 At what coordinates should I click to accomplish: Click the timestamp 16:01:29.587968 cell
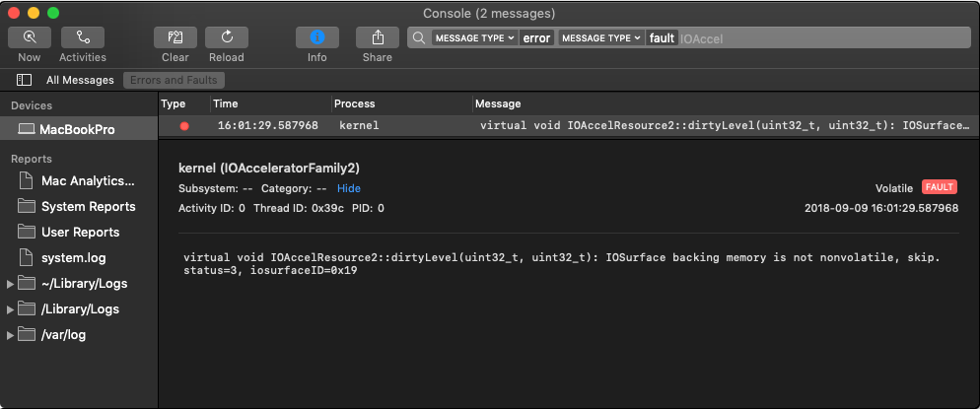267,125
